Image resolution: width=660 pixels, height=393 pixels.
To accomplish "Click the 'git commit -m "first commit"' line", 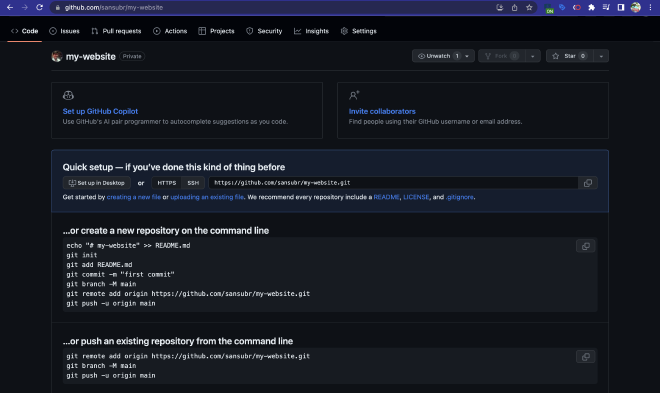I will 120,274.
